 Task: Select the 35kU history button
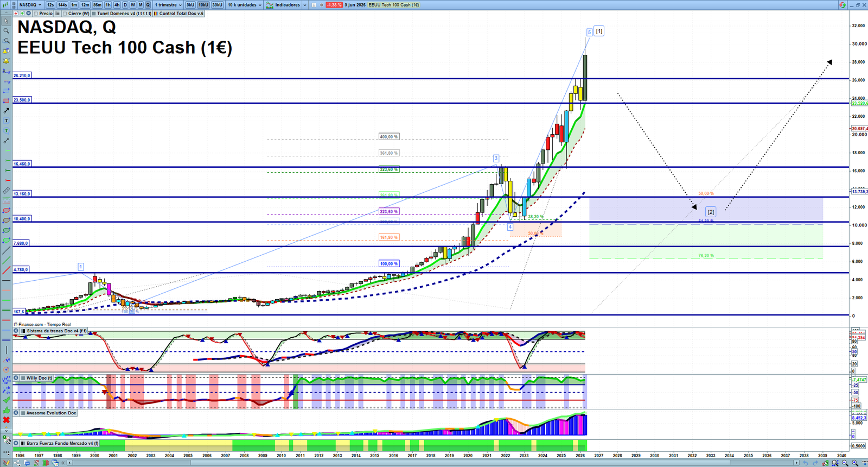(217, 5)
